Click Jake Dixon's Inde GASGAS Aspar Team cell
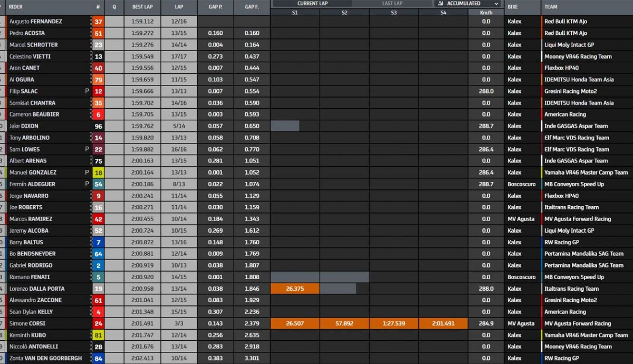The image size is (633, 364). [576, 126]
